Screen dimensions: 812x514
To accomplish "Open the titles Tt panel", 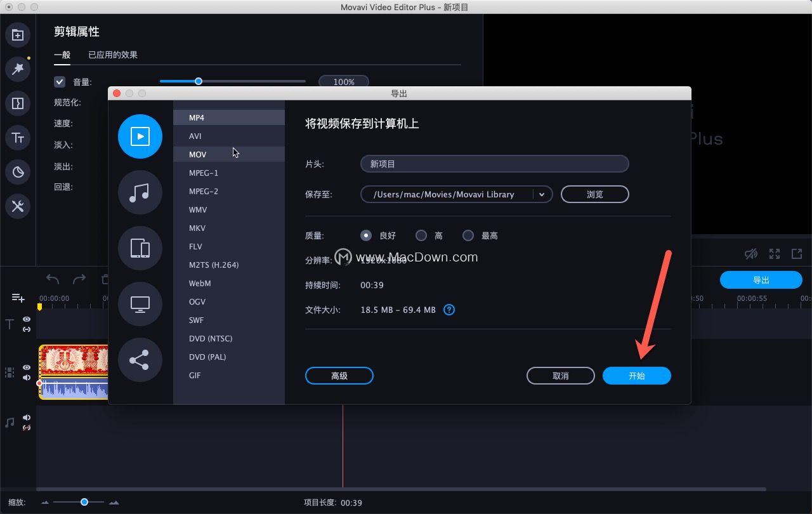I will pos(18,138).
